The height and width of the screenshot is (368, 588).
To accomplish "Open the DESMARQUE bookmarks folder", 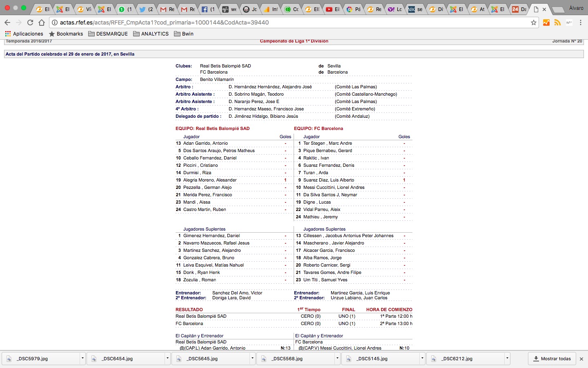I will coord(108,34).
